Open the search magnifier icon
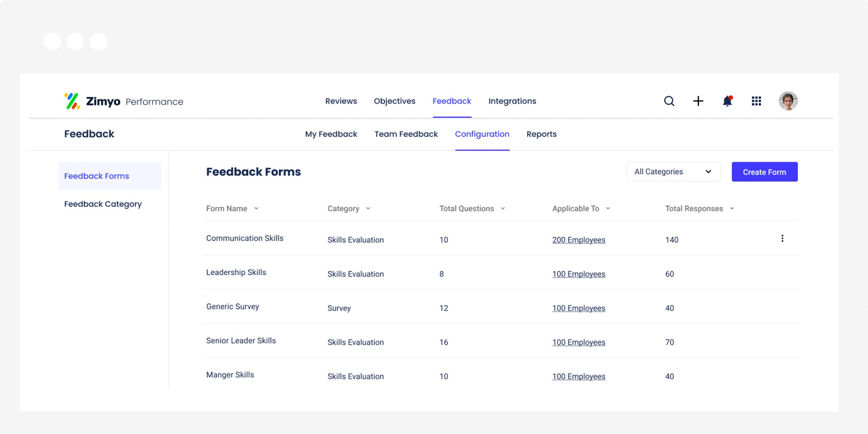The height and width of the screenshot is (434, 868). click(669, 101)
